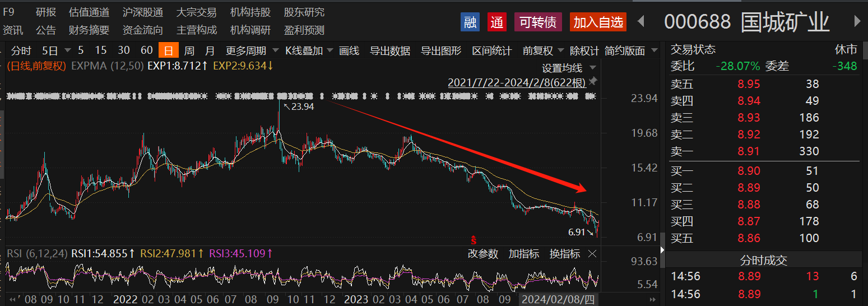Expand dropdown arrow next to 更多周期

pyautogui.click(x=275, y=50)
